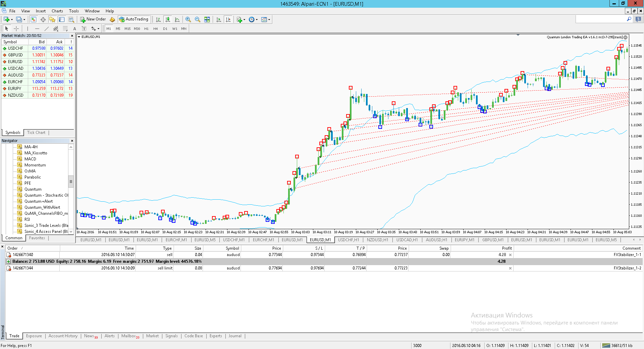
Task: Open the Charts menu
Action: [57, 11]
